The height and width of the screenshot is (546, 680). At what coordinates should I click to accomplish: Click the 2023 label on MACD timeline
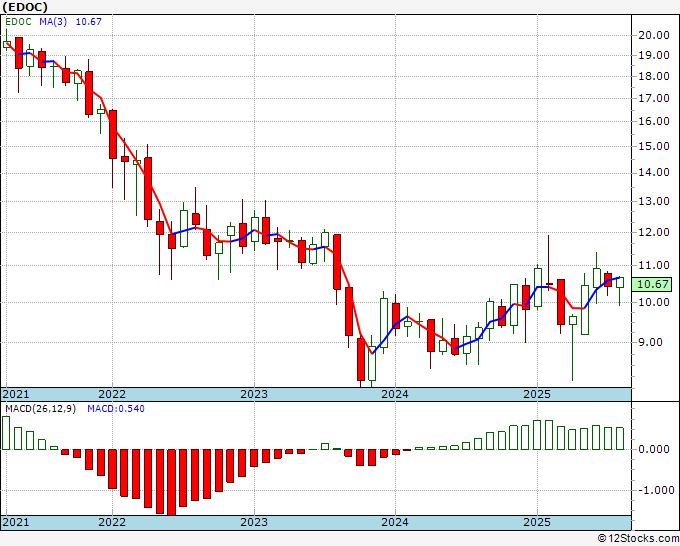pyautogui.click(x=254, y=522)
